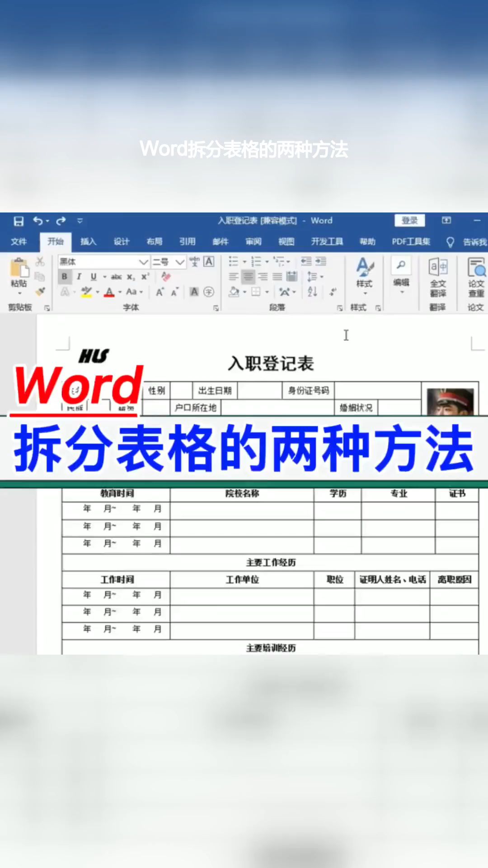The height and width of the screenshot is (868, 488).
Task: Click the sort A-Z icon
Action: pyautogui.click(x=312, y=292)
